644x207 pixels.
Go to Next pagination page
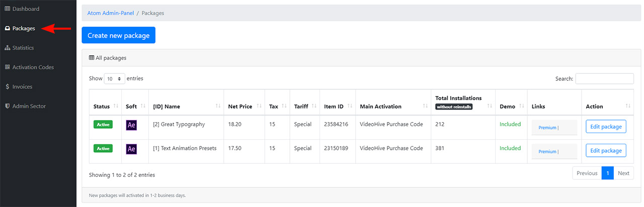tap(623, 173)
